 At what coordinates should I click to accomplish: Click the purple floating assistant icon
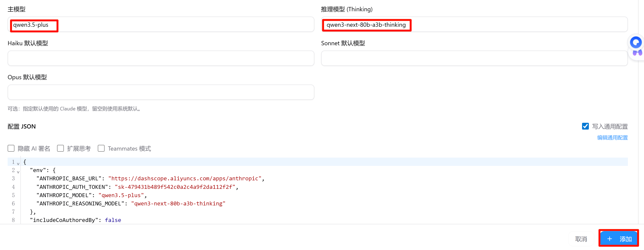637,53
